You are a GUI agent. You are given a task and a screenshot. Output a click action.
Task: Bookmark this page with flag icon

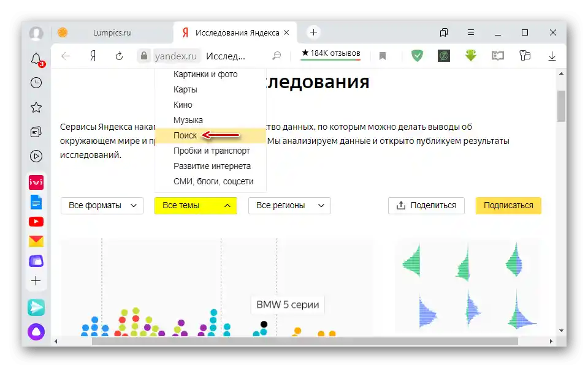click(383, 56)
